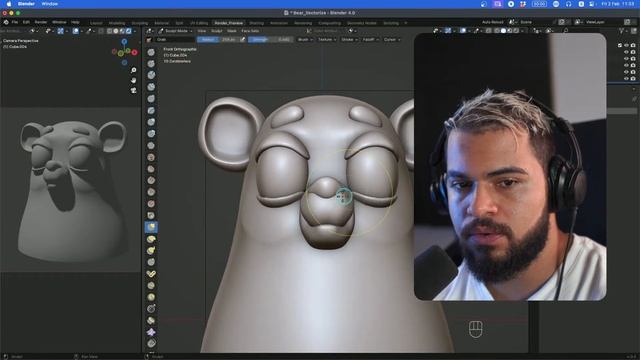Screen dimensions: 640x360
Task: Select the Blob brush tool
Action: coord(151,133)
